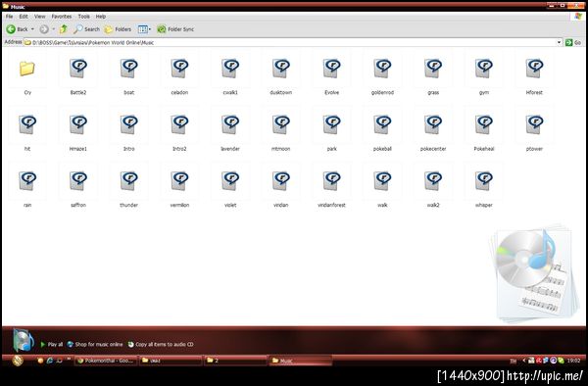Select the Pokeheal audio file
588x386 pixels.
484,125
